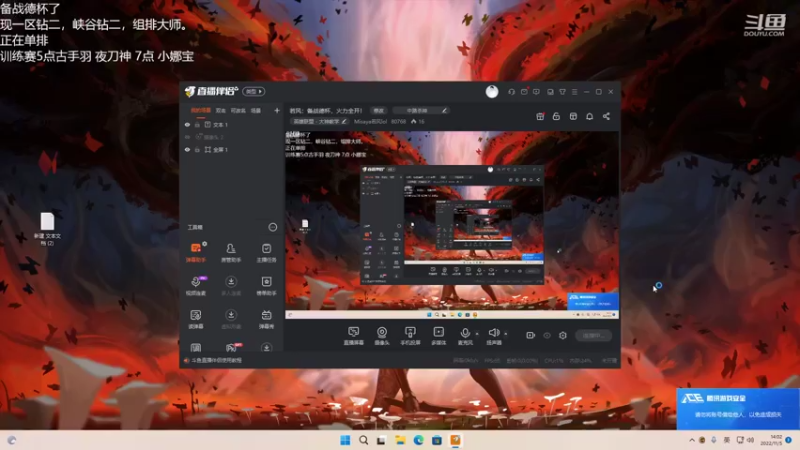
Task: Mute the 麦克风 microphone
Action: (x=465, y=336)
